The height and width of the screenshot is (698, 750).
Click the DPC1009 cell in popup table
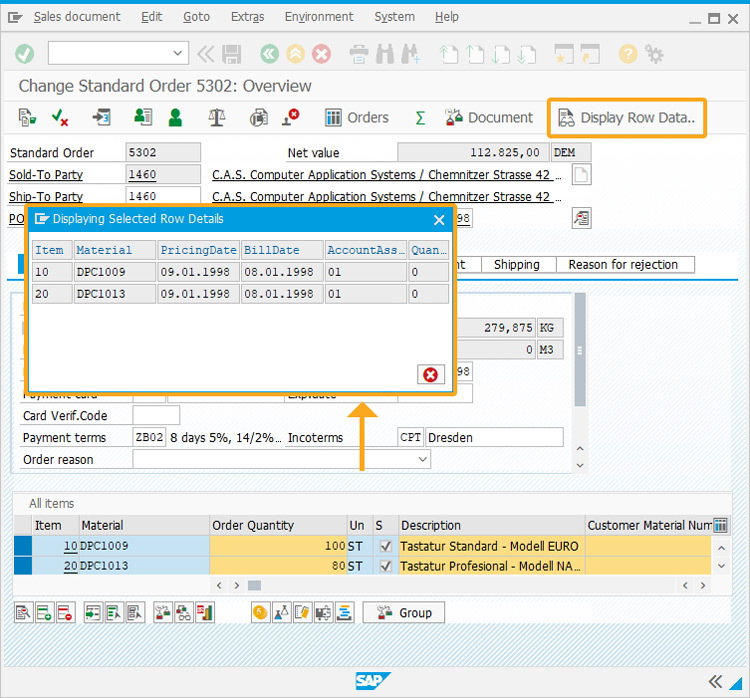click(x=115, y=272)
